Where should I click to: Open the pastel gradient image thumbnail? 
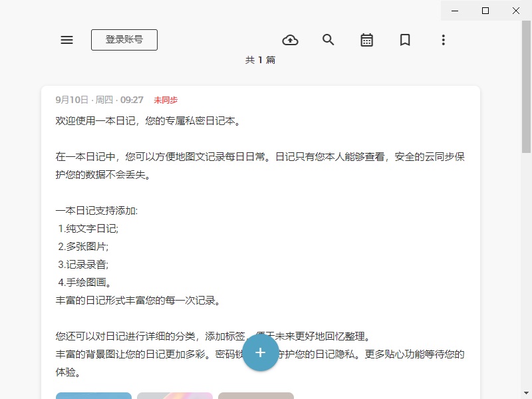[175, 396]
